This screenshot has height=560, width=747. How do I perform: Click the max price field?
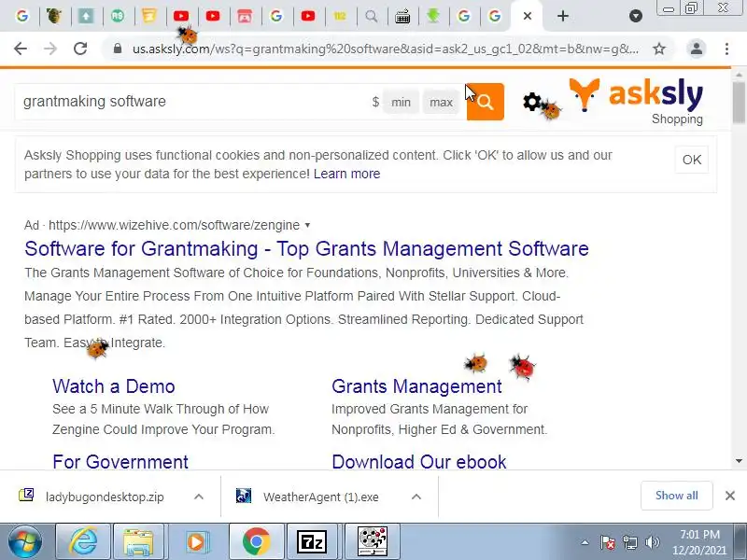click(x=441, y=102)
